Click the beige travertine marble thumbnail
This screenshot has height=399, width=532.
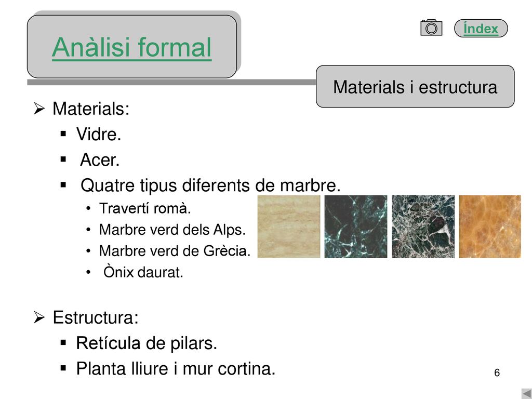(289, 227)
